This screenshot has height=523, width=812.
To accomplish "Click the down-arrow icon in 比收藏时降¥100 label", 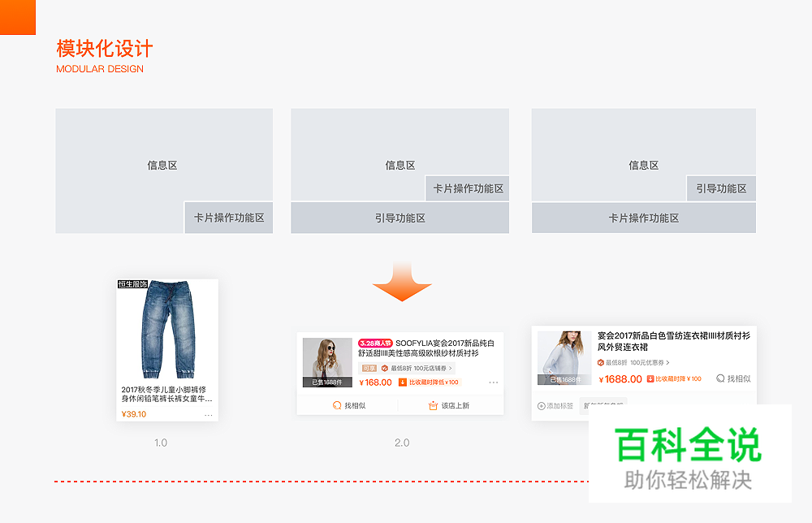I will pos(650,378).
